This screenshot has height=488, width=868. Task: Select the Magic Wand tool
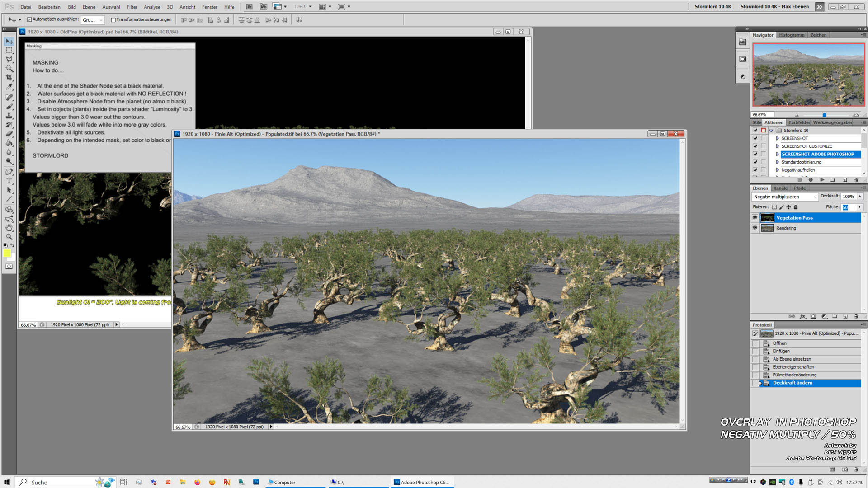tap(9, 68)
